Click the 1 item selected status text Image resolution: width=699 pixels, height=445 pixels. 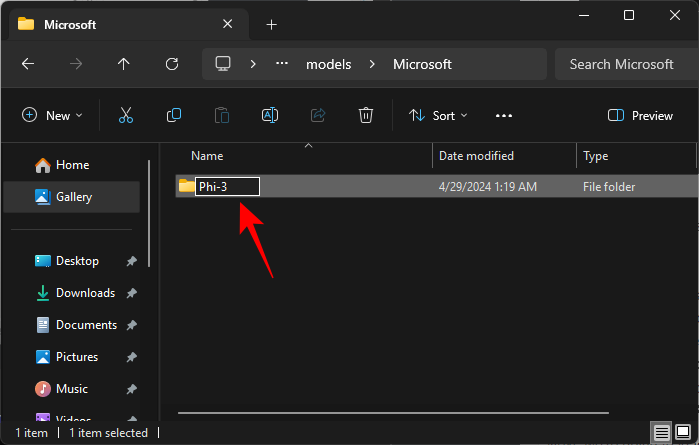108,433
